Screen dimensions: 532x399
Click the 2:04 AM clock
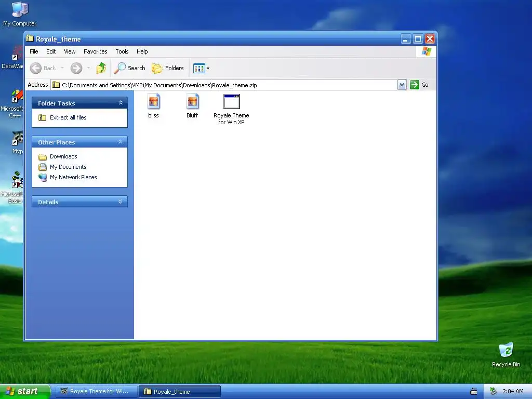click(513, 391)
